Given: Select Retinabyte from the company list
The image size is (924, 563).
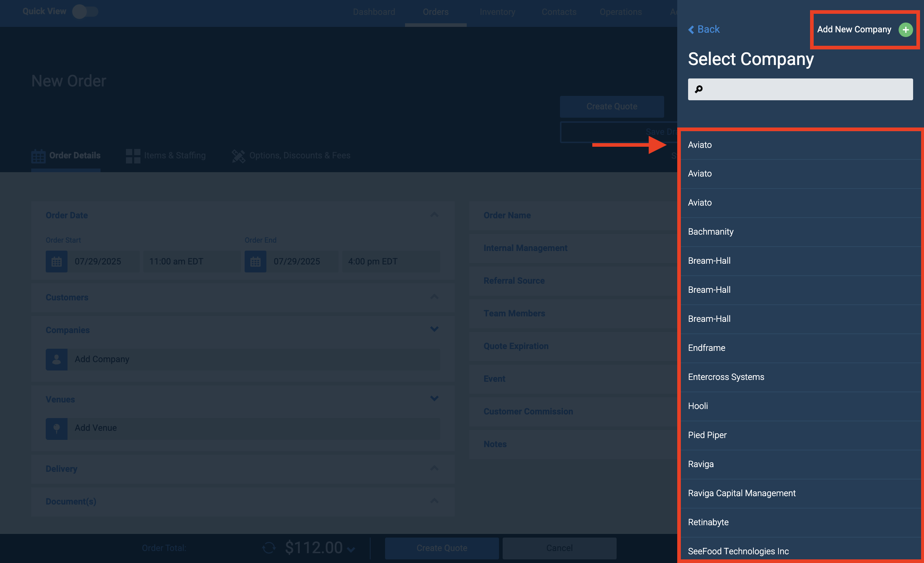Looking at the screenshot, I should [801, 522].
